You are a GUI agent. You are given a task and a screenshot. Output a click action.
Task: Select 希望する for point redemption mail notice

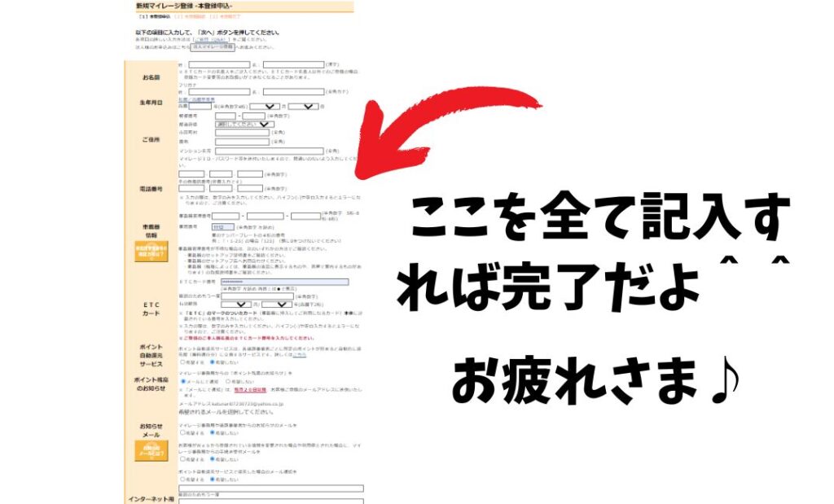coord(182,479)
